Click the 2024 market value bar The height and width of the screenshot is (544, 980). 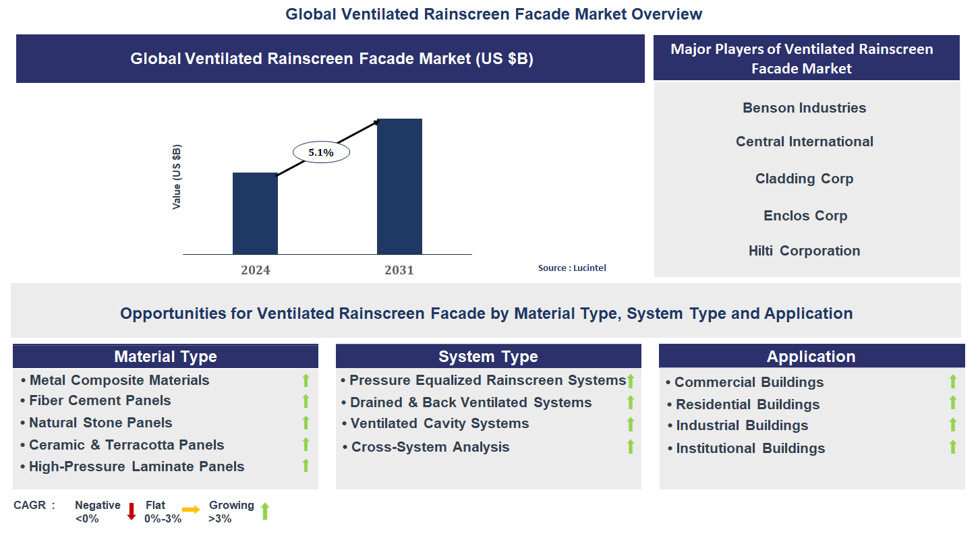[255, 213]
